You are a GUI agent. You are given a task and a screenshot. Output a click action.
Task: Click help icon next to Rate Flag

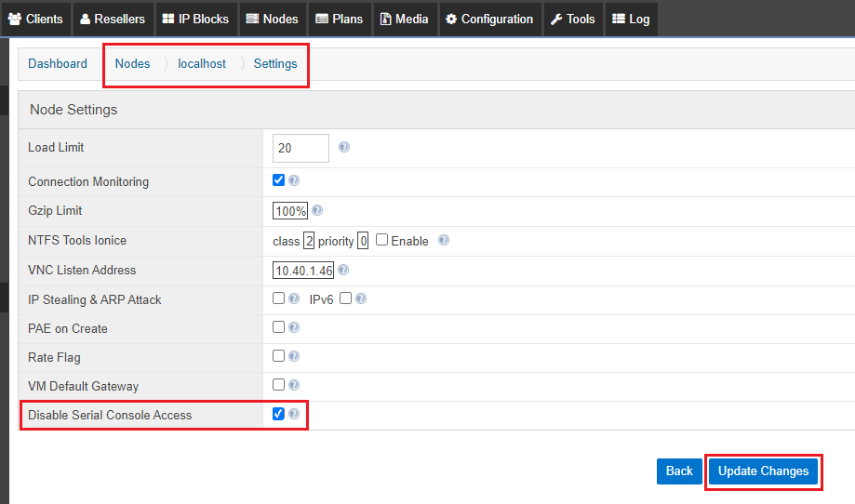pos(294,356)
